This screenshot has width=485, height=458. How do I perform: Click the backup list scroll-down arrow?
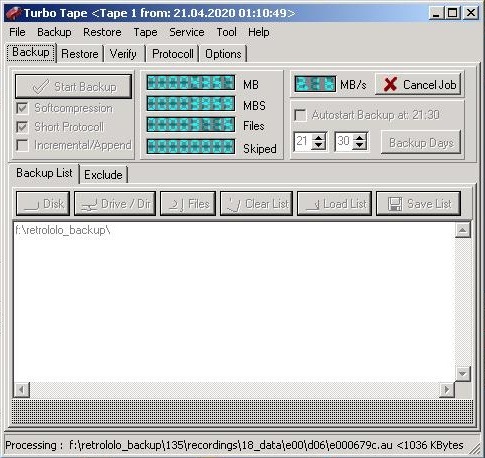click(463, 374)
